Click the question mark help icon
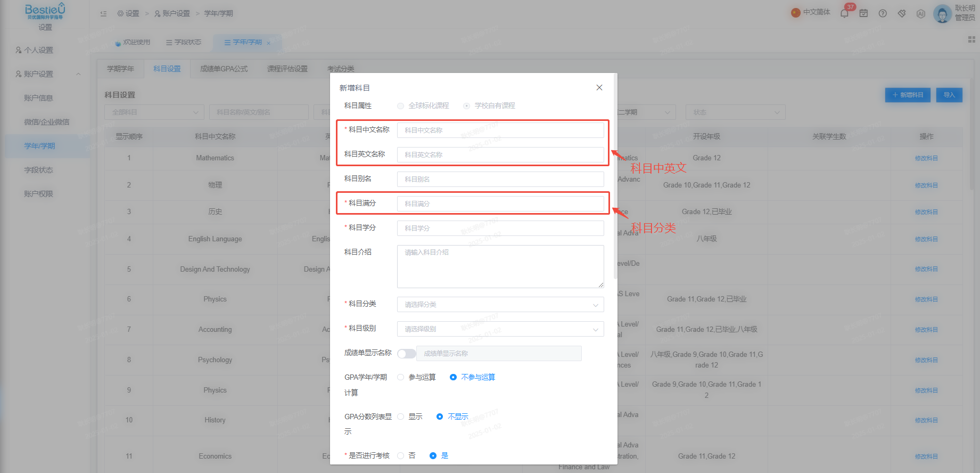The image size is (980, 473). 883,13
